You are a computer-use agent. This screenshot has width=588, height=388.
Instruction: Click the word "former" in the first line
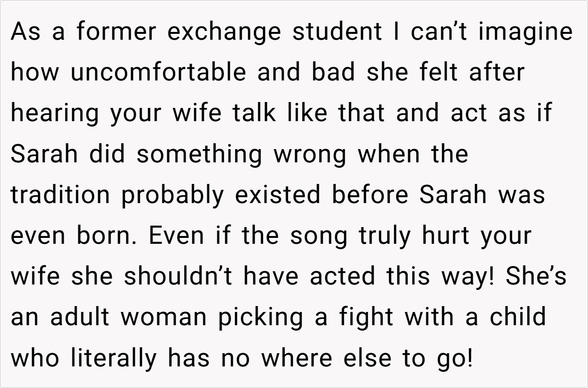coord(116,32)
